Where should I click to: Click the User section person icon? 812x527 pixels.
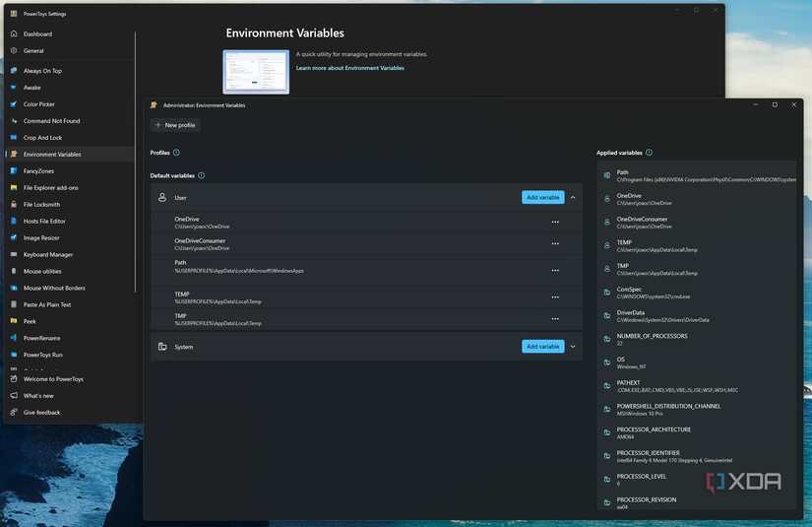(162, 197)
